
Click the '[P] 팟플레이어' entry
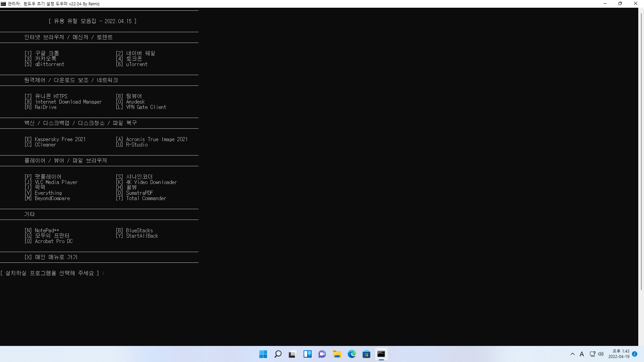click(43, 177)
